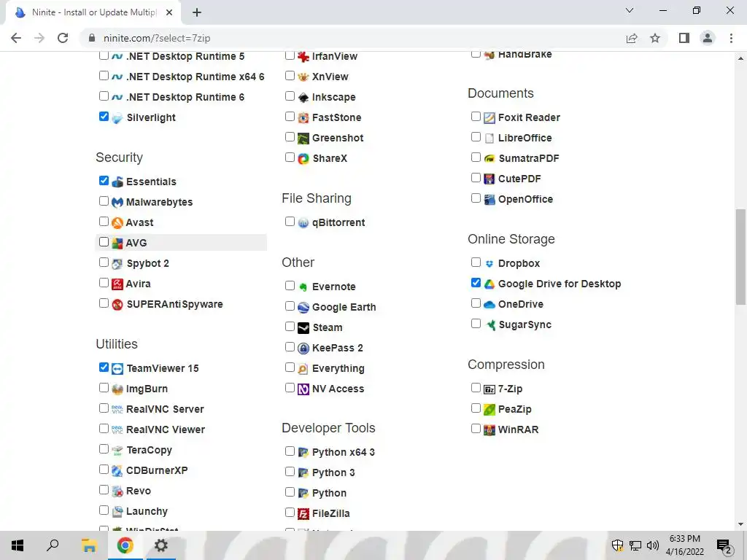This screenshot has height=560, width=747.
Task: Select the Ninite browser tab
Action: tap(94, 12)
